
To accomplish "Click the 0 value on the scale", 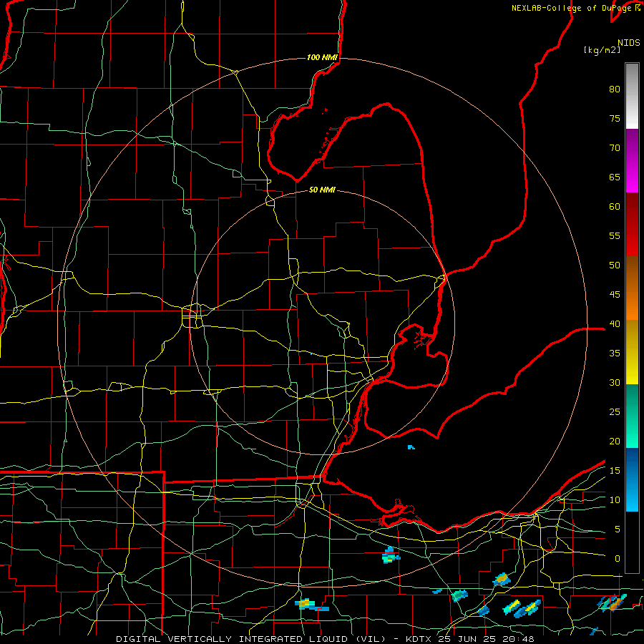I will tap(618, 559).
